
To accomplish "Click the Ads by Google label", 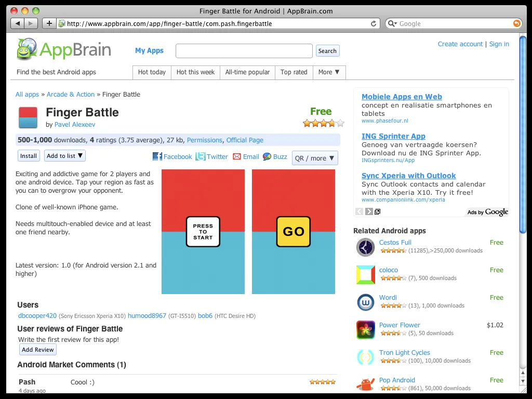I will [487, 212].
